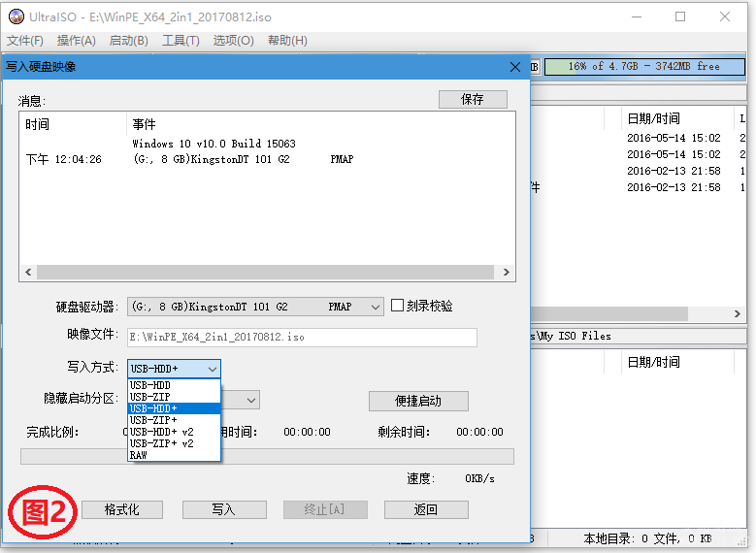Select the 下午 12:04:26 log row
Image resolution: width=756 pixels, height=553 pixels.
268,159
